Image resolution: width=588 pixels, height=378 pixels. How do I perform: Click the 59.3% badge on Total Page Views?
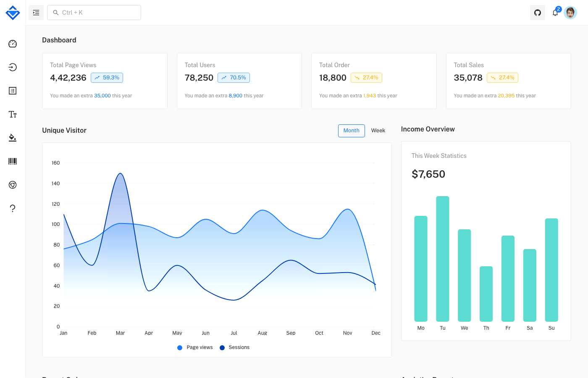point(107,78)
